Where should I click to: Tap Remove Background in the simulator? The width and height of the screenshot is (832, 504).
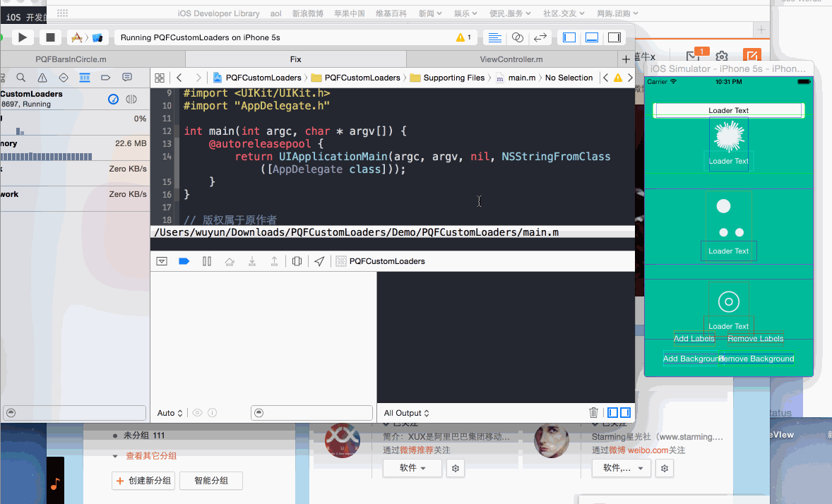pyautogui.click(x=756, y=359)
